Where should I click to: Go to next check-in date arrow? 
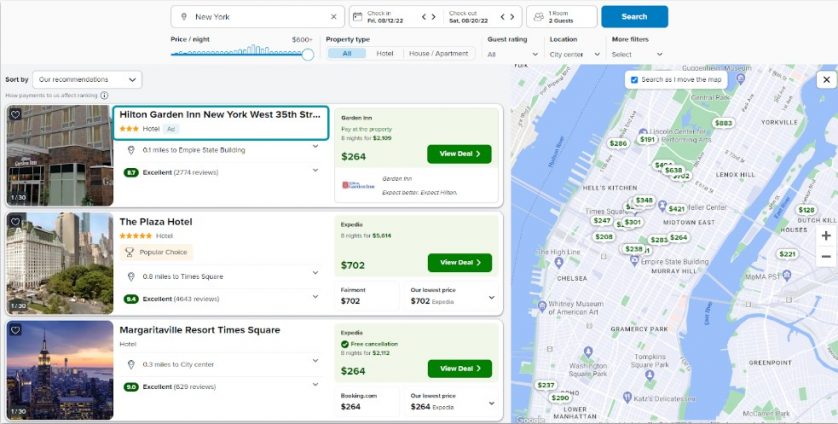(433, 17)
